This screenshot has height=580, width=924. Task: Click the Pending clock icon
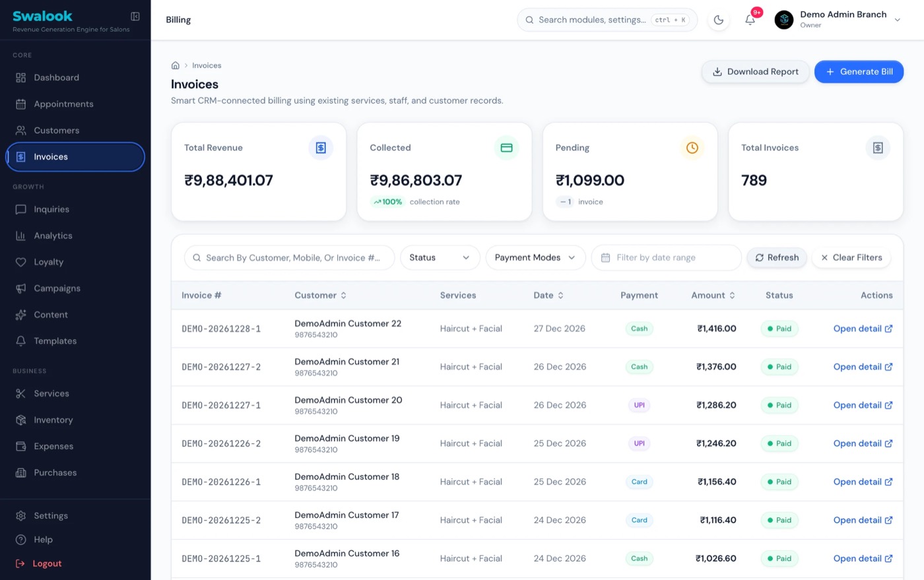point(692,148)
